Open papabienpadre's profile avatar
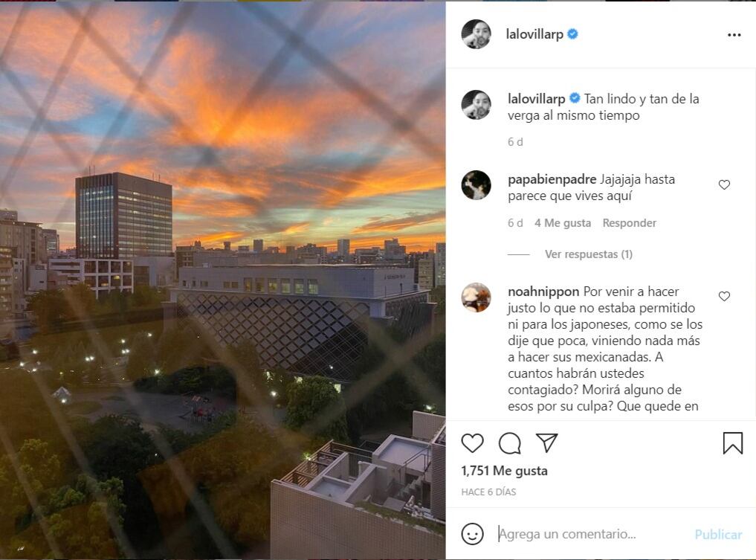Image resolution: width=756 pixels, height=560 pixels. pos(476,185)
